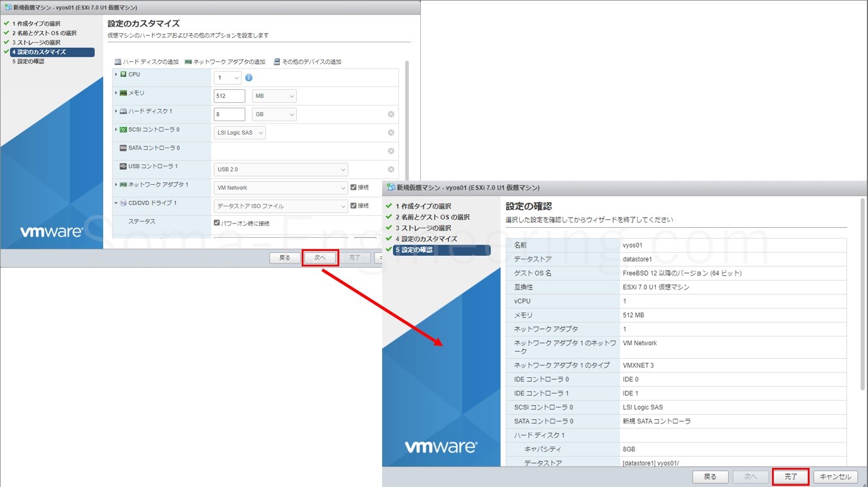Click the CD/DVD Drive 1 disc icon
This screenshot has width=868, height=487.
[x=123, y=203]
